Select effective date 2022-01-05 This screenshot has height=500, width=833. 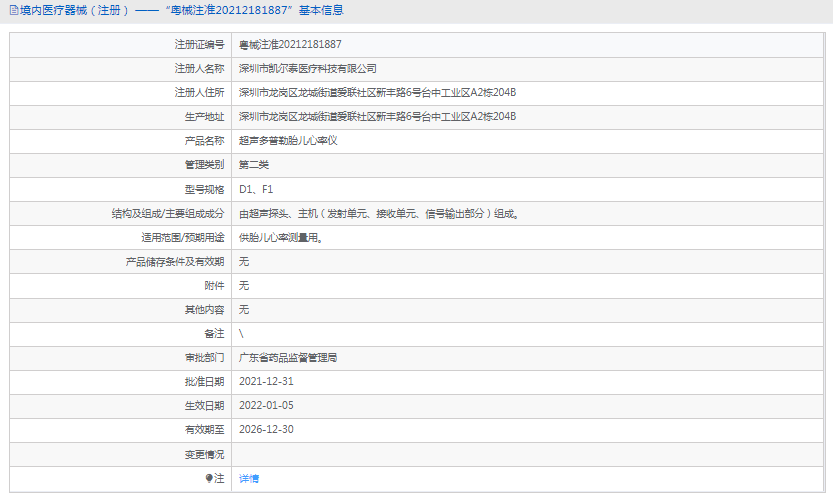tap(266, 405)
